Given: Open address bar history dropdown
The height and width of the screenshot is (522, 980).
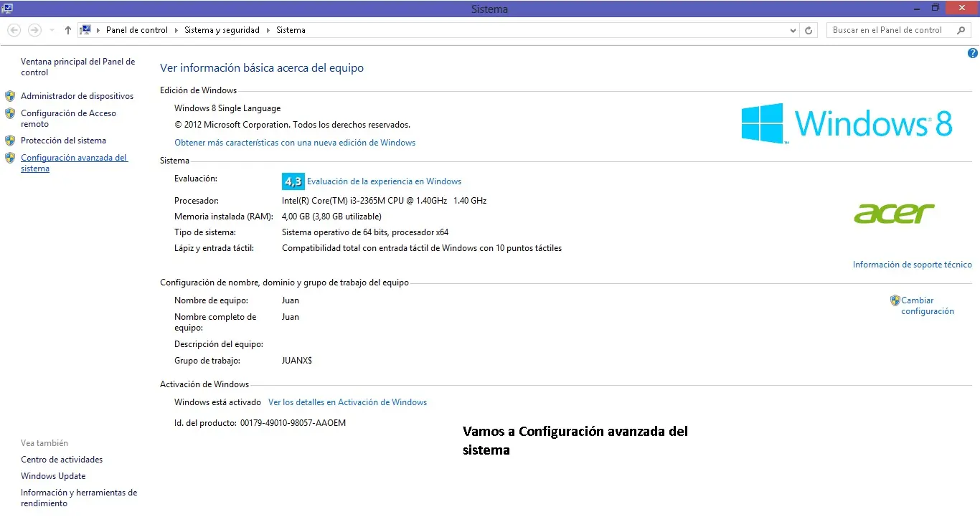Looking at the screenshot, I should click(x=793, y=31).
